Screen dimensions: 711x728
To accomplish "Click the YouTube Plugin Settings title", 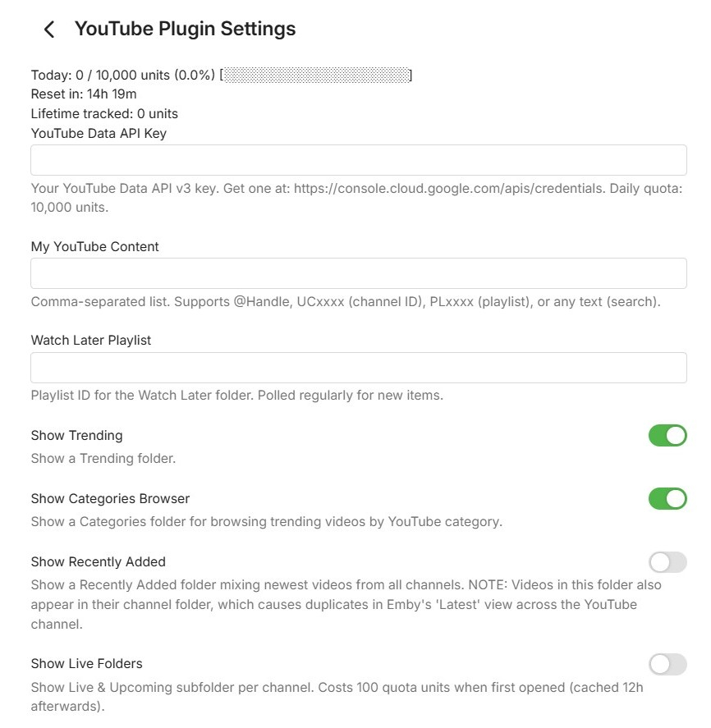I will tap(185, 30).
